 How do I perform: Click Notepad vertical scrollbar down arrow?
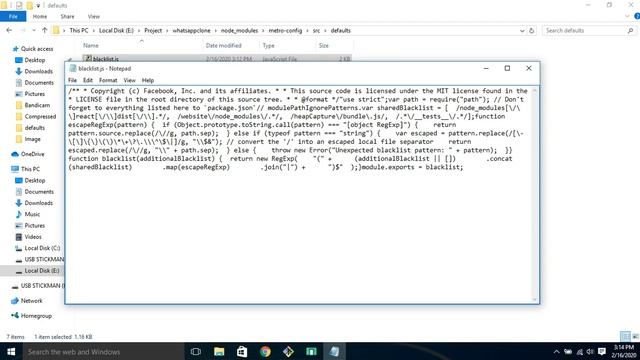(x=535, y=300)
